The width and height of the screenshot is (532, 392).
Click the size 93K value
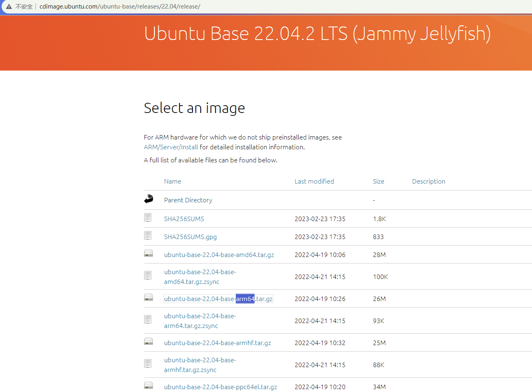(379, 321)
